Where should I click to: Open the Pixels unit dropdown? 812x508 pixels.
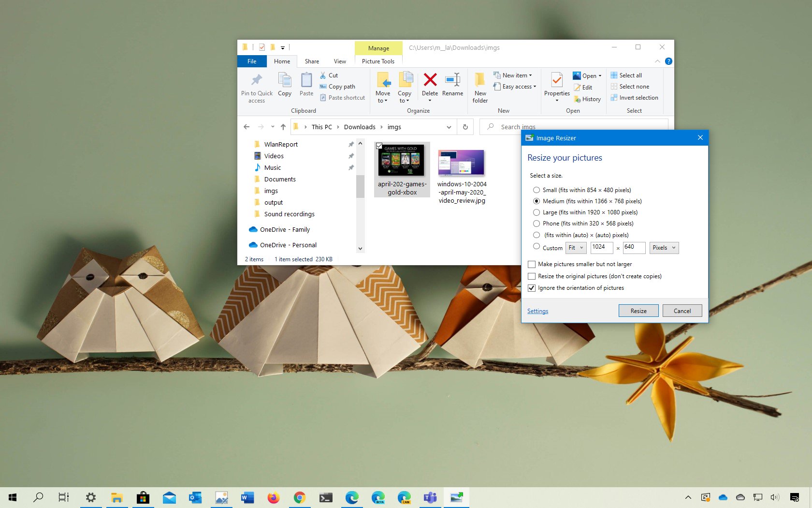(664, 248)
